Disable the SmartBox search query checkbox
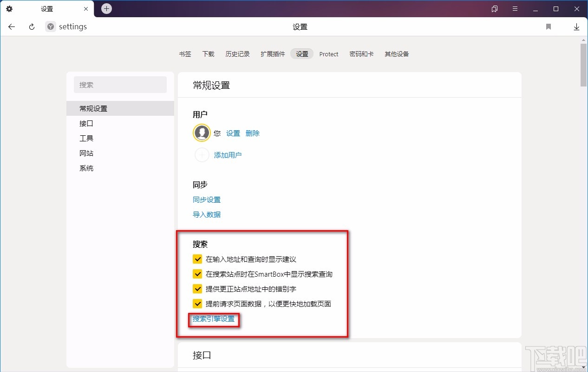Image resolution: width=588 pixels, height=372 pixels. pyautogui.click(x=197, y=274)
